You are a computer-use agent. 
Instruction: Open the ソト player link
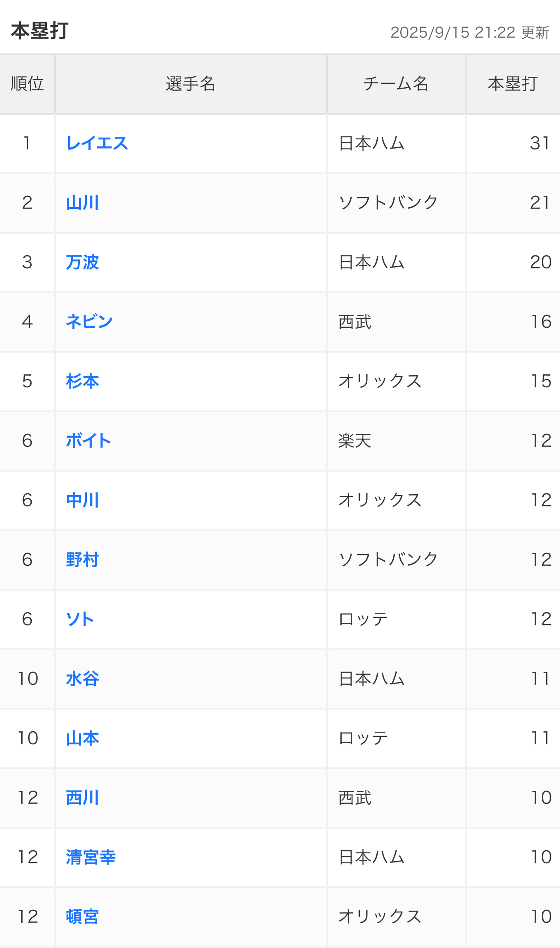click(80, 619)
